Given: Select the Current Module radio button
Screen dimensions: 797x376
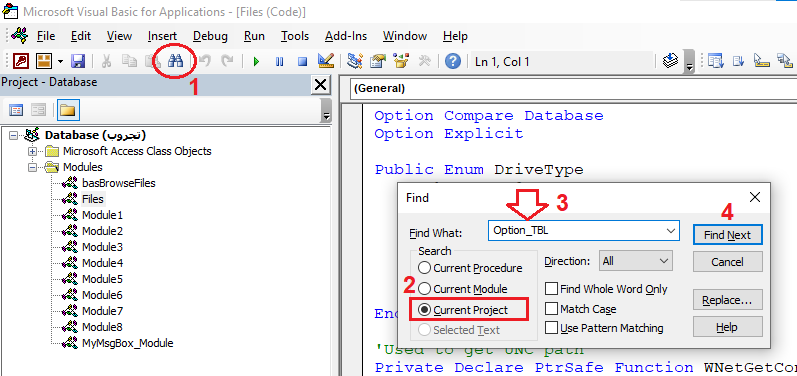Looking at the screenshot, I should [424, 289].
